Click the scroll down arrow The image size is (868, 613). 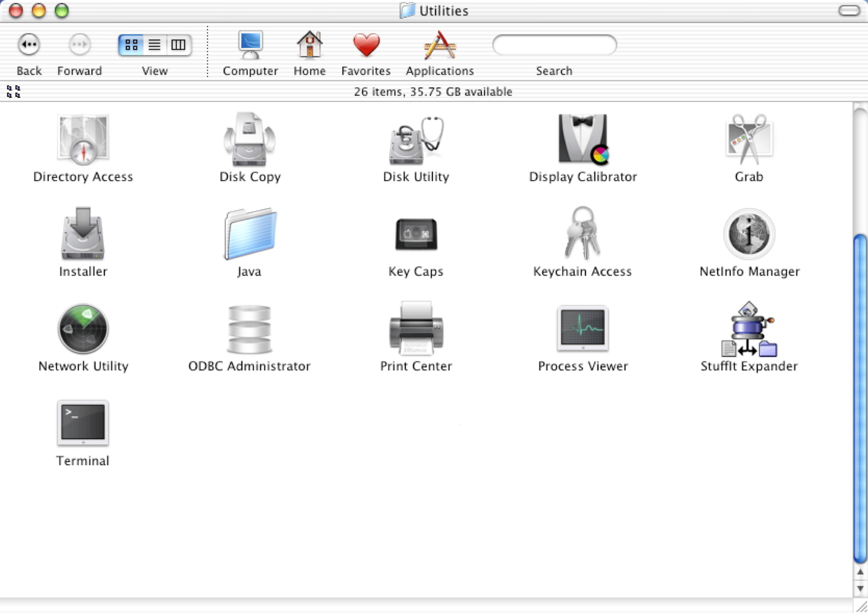coord(860,589)
